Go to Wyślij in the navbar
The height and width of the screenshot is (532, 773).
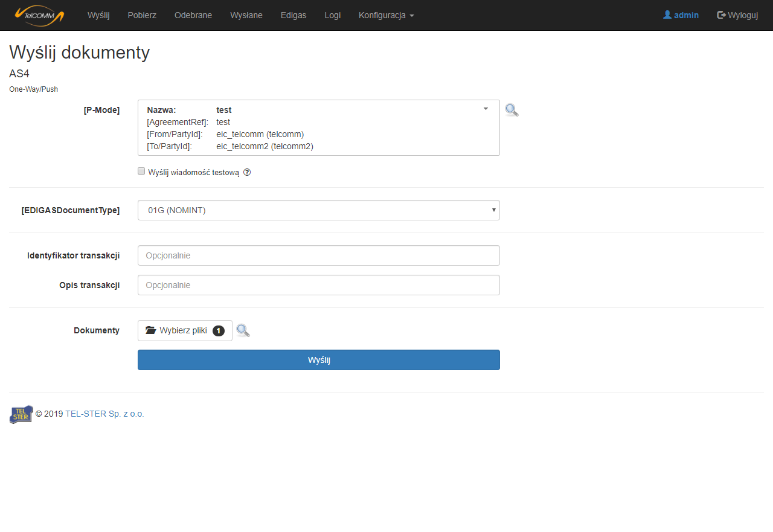tap(98, 15)
